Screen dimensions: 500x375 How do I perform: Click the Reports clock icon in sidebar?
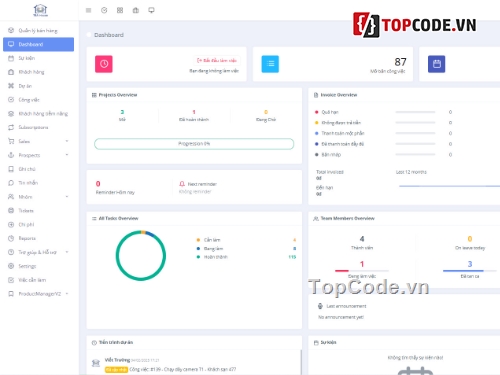click(x=11, y=238)
